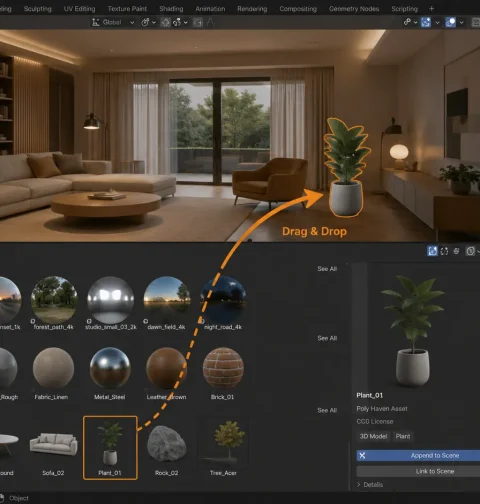Toggle proportional editing in the header

pyautogui.click(x=198, y=22)
